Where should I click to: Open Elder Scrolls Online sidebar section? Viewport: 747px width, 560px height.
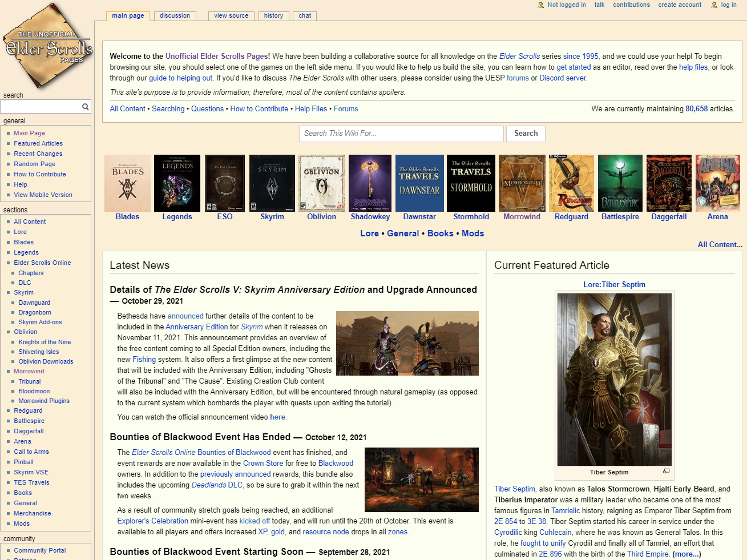[42, 263]
